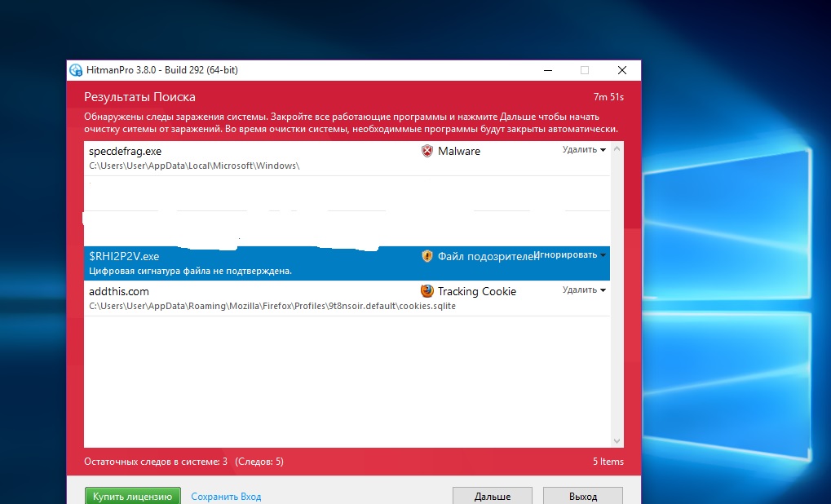Viewport: 831px width, 504px height.
Task: Select the $RHI2P2V.exe row name
Action: [x=124, y=256]
